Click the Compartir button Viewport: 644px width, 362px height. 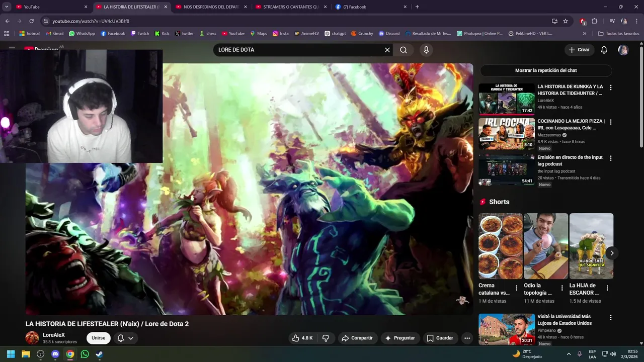tap(357, 338)
